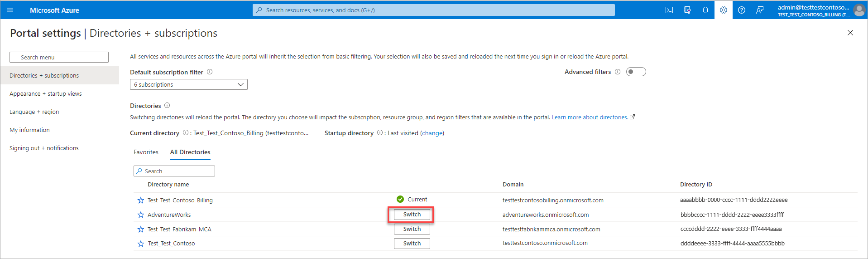Show info for Default subscription filter
The width and height of the screenshot is (868, 259).
pyautogui.click(x=210, y=72)
